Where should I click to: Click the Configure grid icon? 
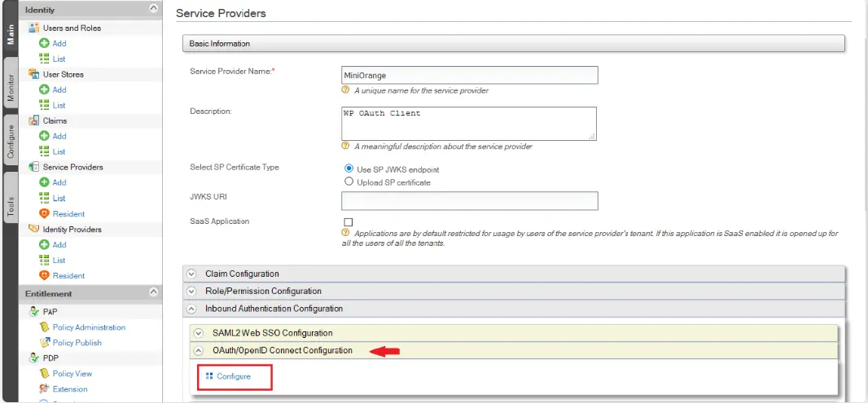coord(209,376)
